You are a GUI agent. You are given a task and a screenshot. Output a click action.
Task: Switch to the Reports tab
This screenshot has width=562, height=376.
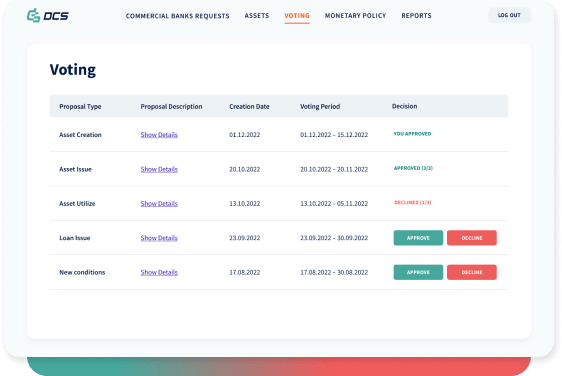coord(416,15)
